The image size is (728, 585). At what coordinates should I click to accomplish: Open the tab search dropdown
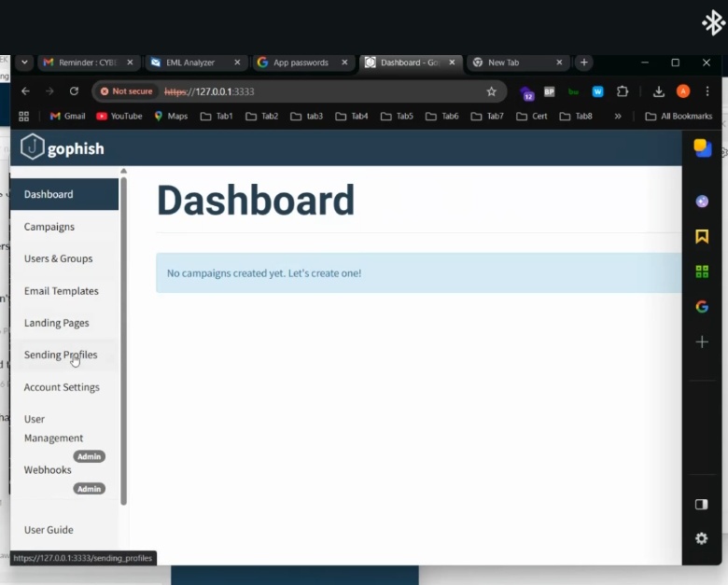(24, 63)
